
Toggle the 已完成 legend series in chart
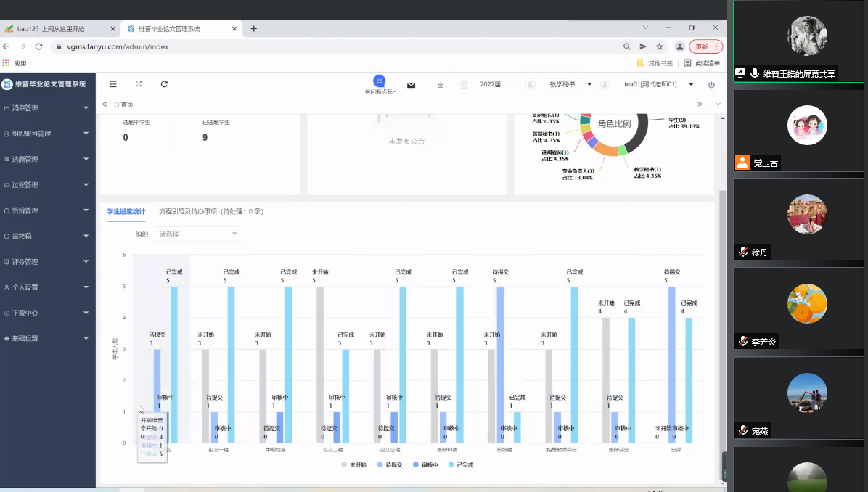pos(460,464)
